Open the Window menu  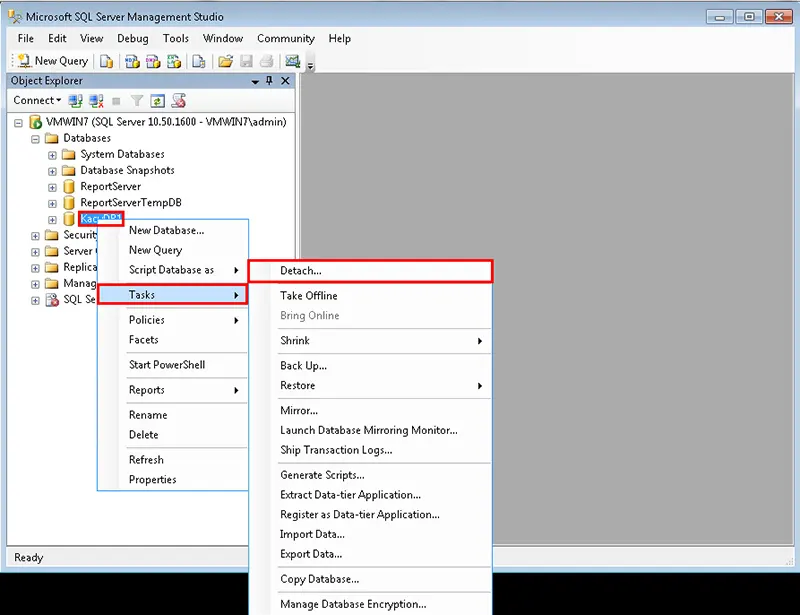click(223, 38)
